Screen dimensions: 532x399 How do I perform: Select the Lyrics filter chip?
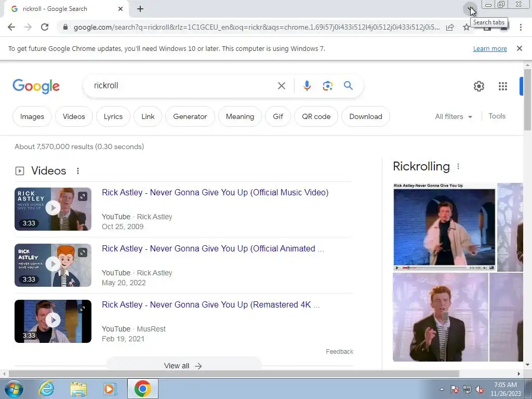[113, 116]
